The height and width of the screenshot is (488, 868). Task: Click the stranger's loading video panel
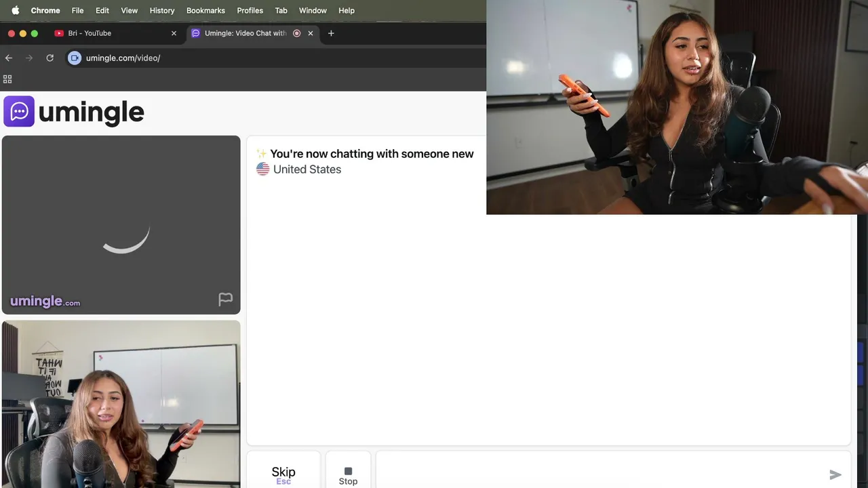tap(121, 225)
